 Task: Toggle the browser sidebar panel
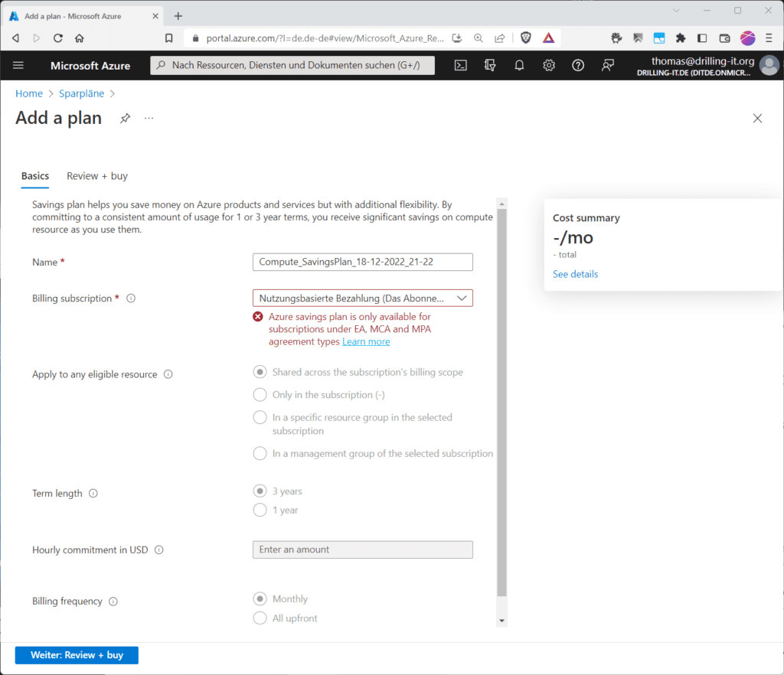(702, 38)
